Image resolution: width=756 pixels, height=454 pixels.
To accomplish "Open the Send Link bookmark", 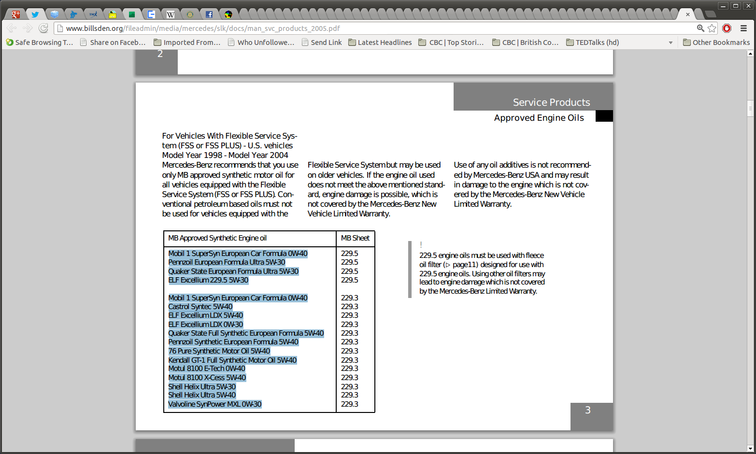I will [322, 42].
